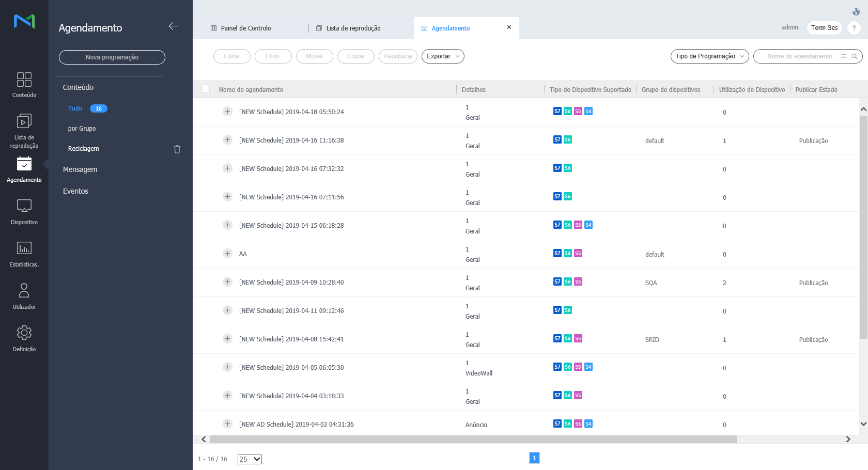The width and height of the screenshot is (868, 470).
Task: Click the Nome do agendamento search field
Action: click(799, 56)
